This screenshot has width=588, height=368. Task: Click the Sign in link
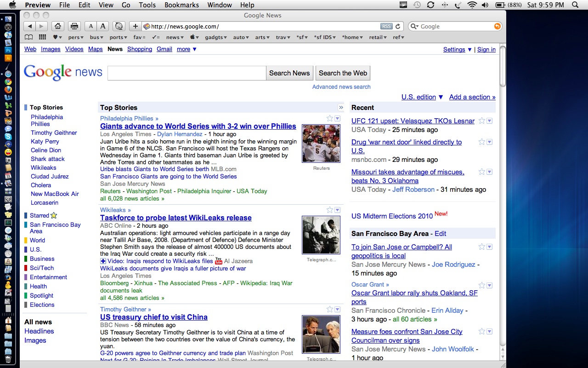[486, 50]
